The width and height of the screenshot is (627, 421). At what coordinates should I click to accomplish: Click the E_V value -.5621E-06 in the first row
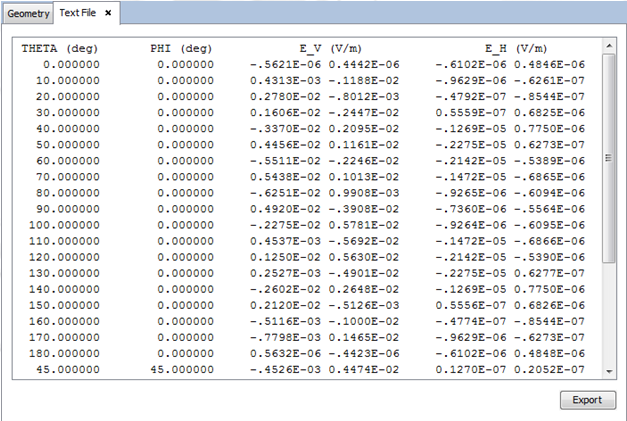pyautogui.click(x=286, y=65)
